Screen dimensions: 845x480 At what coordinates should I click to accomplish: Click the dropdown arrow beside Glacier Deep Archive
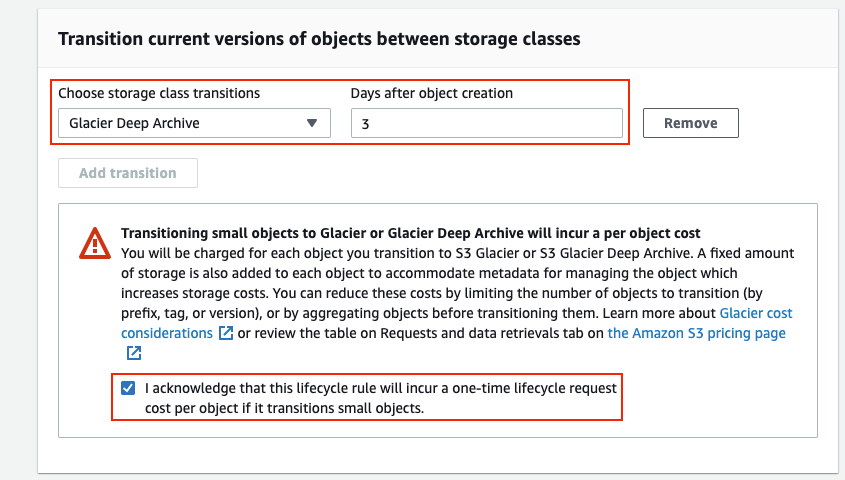[312, 123]
